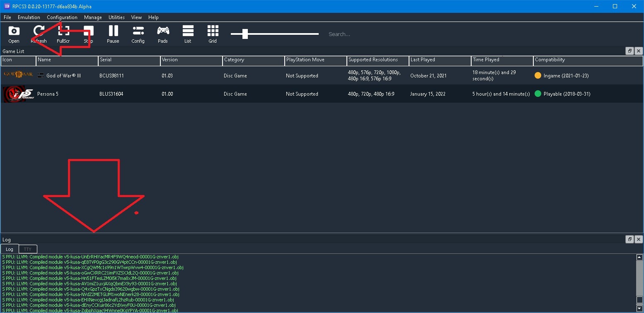The width and height of the screenshot is (644, 313).
Task: Select the God of War® III name cell
Action: point(67,76)
